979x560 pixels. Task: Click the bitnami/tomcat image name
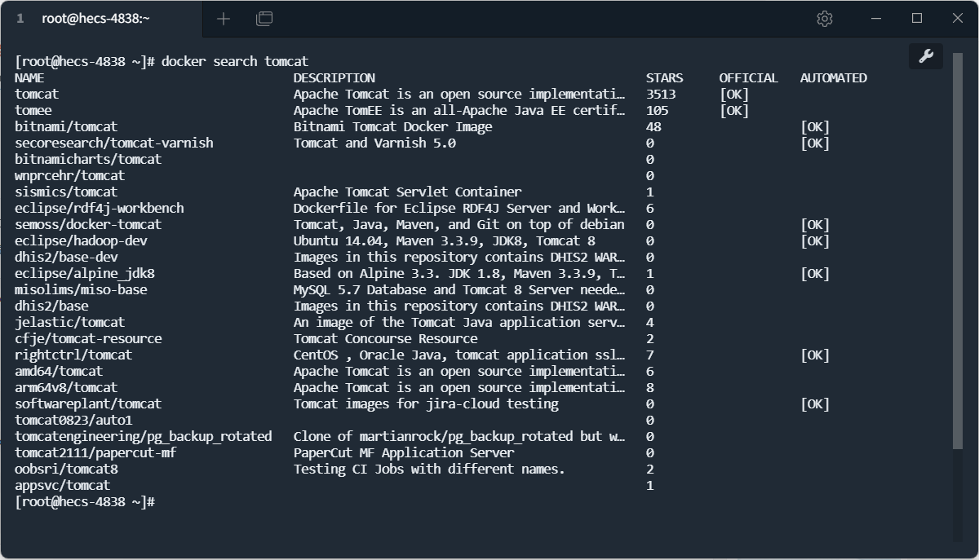(x=66, y=127)
